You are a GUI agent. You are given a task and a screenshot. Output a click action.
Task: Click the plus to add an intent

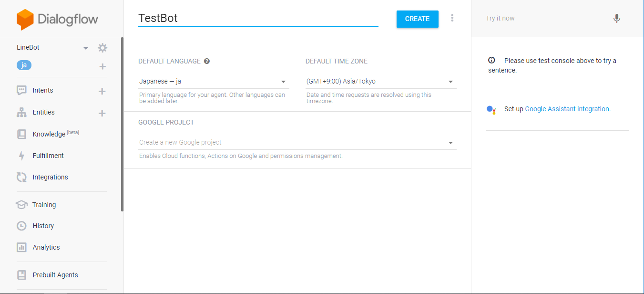tap(102, 90)
